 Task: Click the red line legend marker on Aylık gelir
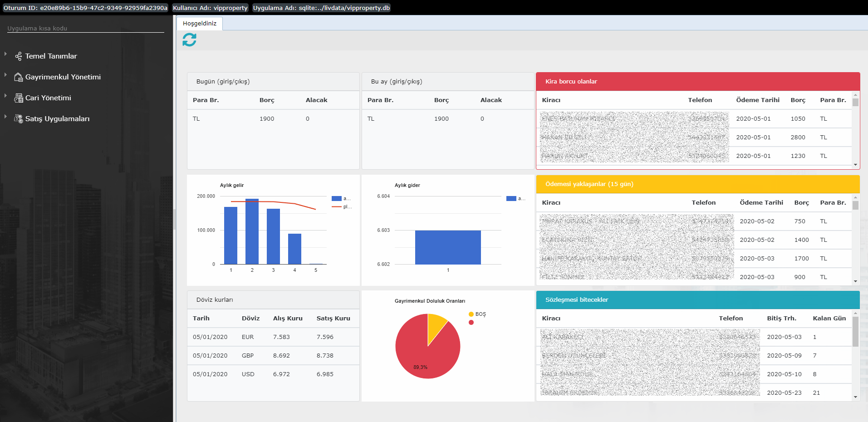pos(337,206)
